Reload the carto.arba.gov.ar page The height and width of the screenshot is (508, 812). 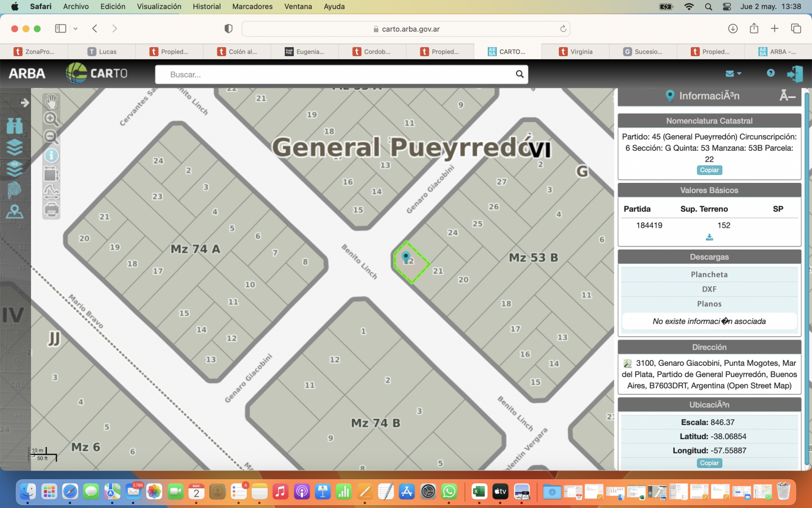563,28
